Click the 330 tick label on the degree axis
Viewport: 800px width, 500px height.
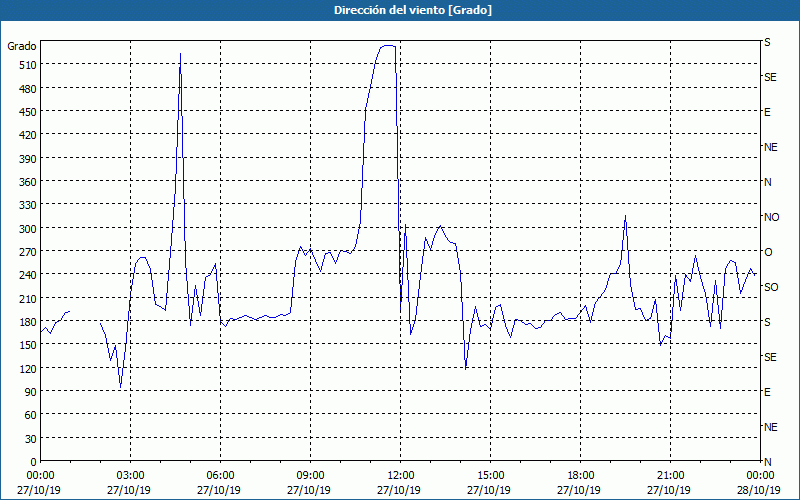(x=28, y=205)
